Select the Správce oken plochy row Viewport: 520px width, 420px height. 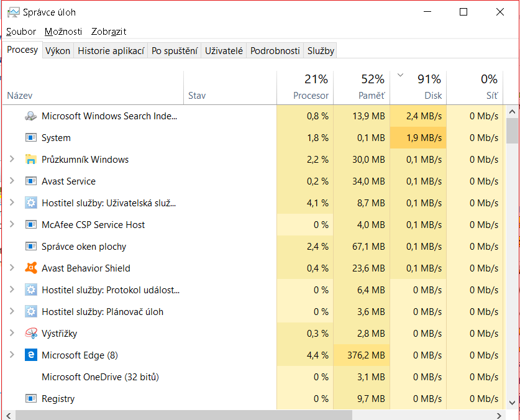point(84,247)
